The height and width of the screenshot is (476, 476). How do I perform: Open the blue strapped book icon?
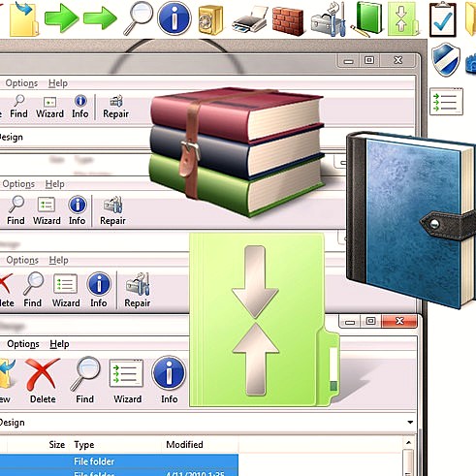411,220
